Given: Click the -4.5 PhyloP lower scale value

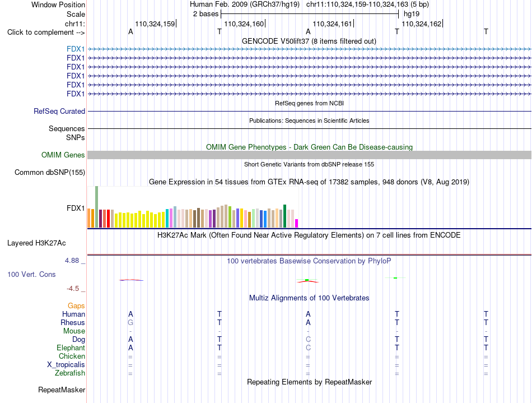Looking at the screenshot, I should point(73,289).
